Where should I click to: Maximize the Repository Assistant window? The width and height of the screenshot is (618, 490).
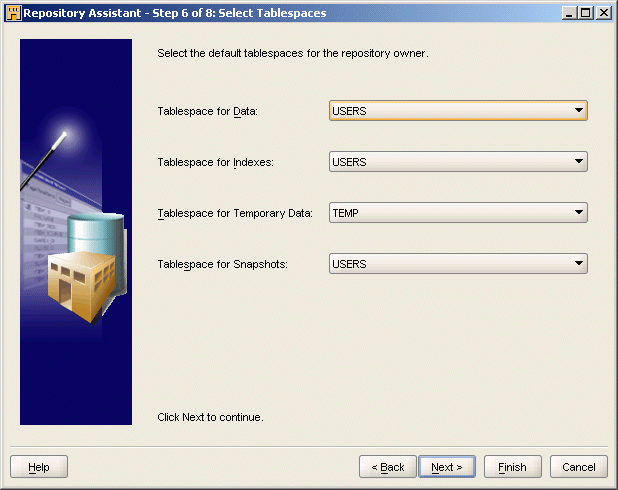pyautogui.click(x=586, y=13)
